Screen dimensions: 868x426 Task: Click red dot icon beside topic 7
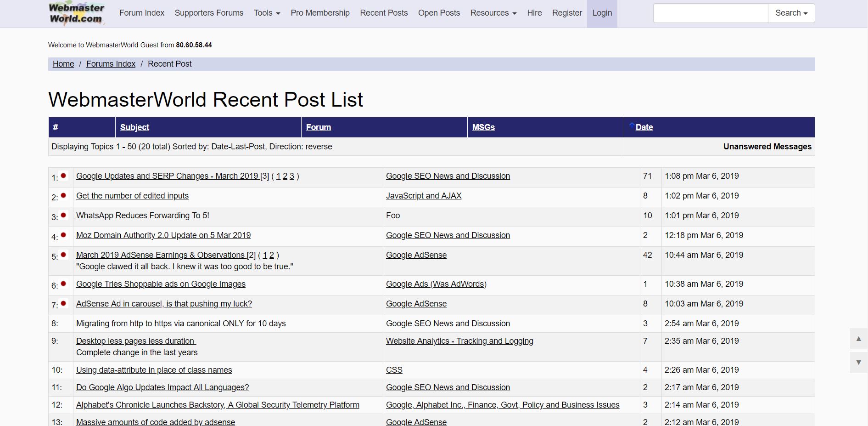63,303
